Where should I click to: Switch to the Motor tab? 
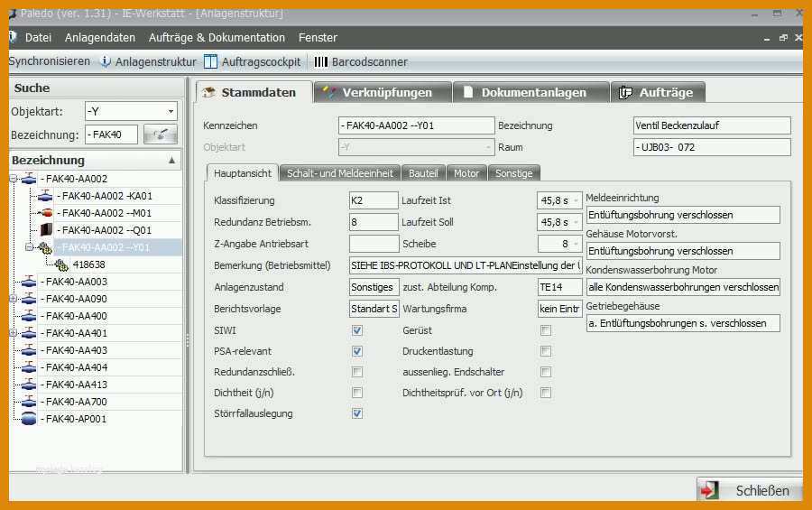[466, 173]
